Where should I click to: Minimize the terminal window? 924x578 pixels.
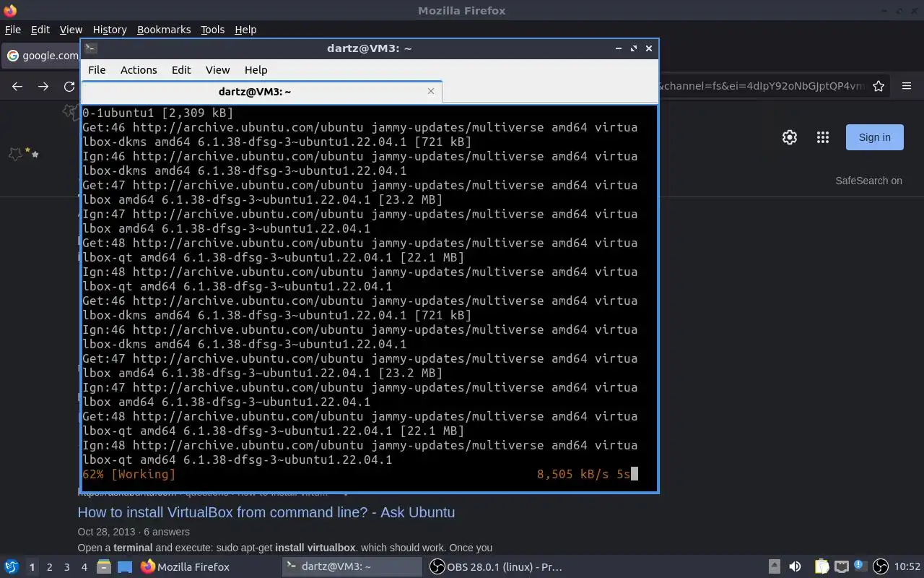click(x=619, y=48)
